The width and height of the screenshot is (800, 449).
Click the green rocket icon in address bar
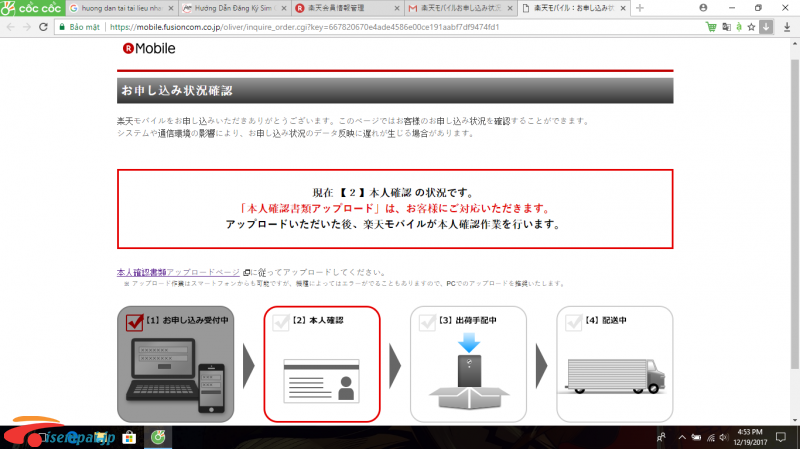click(x=739, y=27)
